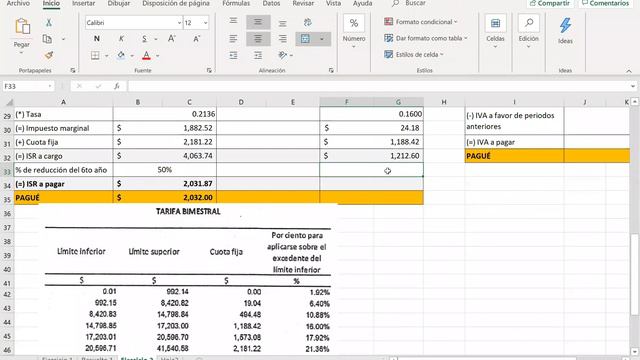The height and width of the screenshot is (360, 640).
Task: Select row 33 header
Action: [7, 171]
